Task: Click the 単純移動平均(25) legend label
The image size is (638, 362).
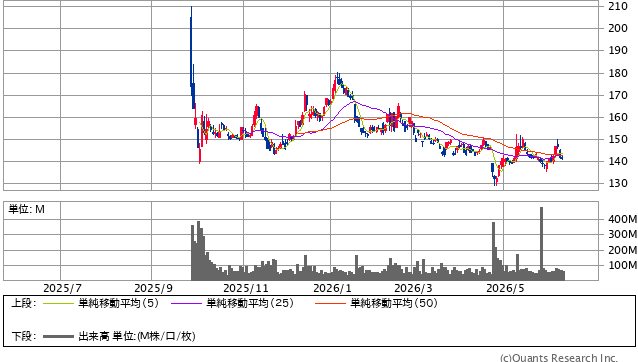Action: pos(250,303)
